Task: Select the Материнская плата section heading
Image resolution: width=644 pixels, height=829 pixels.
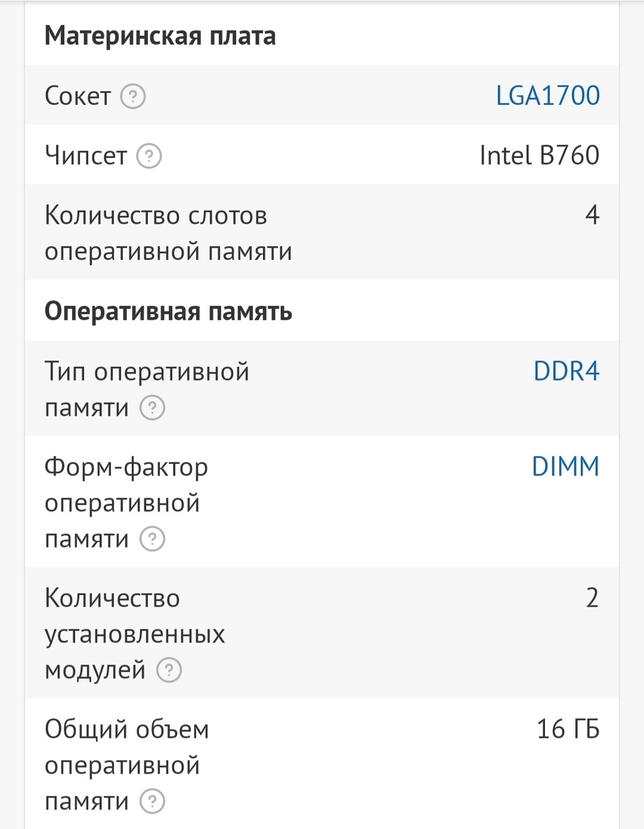Action: 160,36
